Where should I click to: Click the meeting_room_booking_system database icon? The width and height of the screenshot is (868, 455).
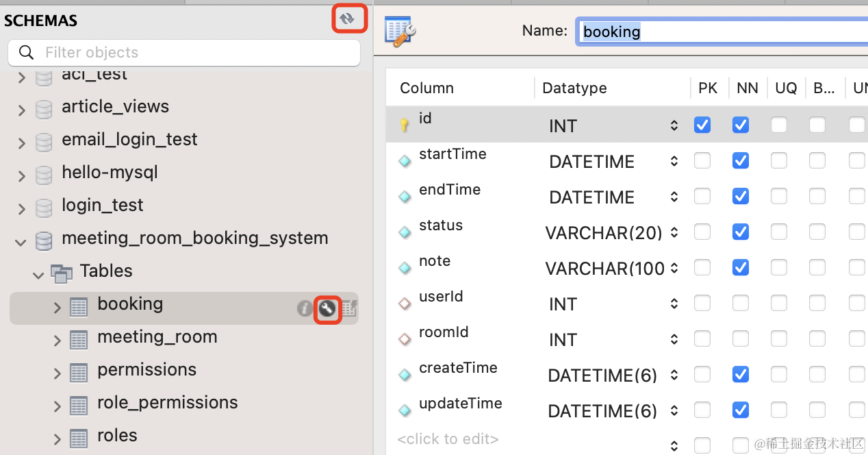(x=44, y=239)
